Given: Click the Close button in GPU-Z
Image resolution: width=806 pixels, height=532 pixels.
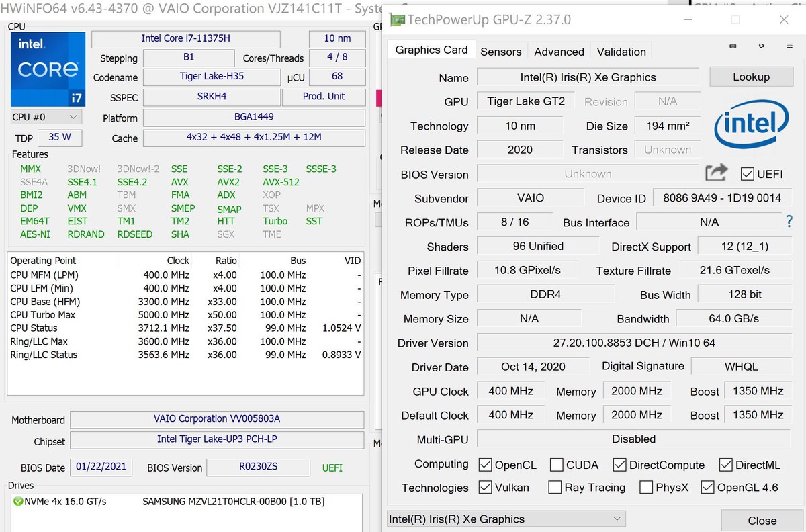Looking at the screenshot, I should click(x=762, y=521).
